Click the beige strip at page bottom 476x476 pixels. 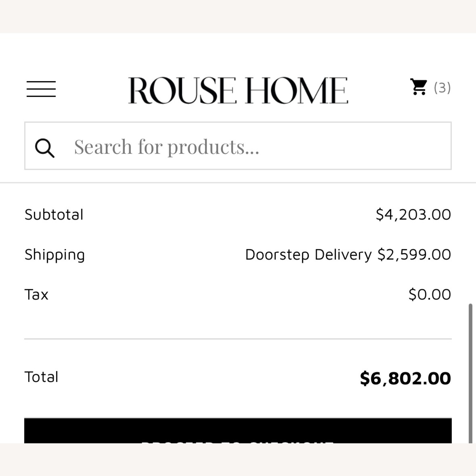238,459
